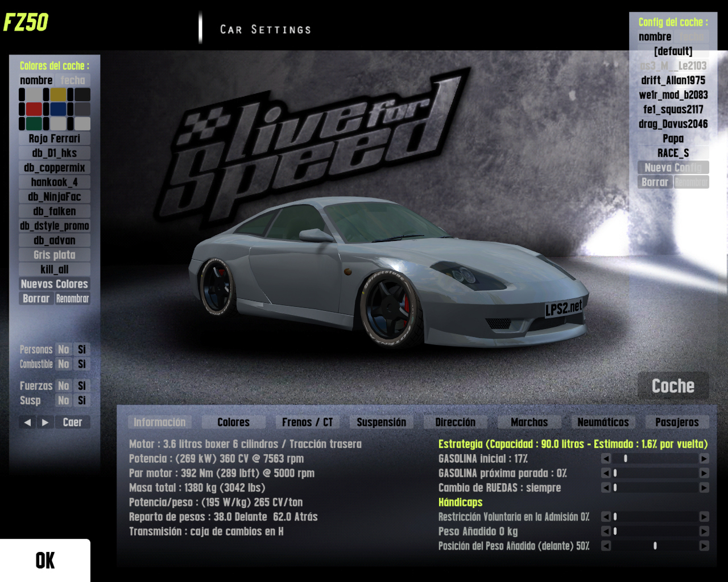728x582 pixels.
Task: Choose the hankook_4 colour scheme
Action: (x=55, y=182)
